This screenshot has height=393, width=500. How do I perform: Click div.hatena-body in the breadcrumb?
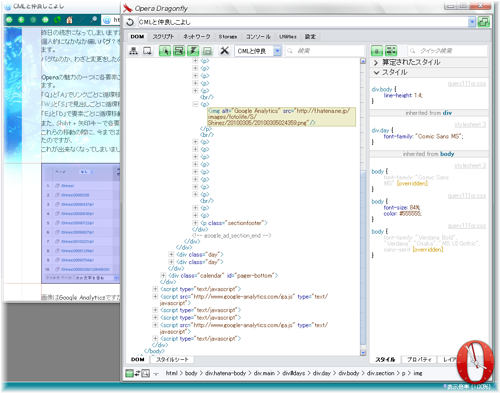225,373
